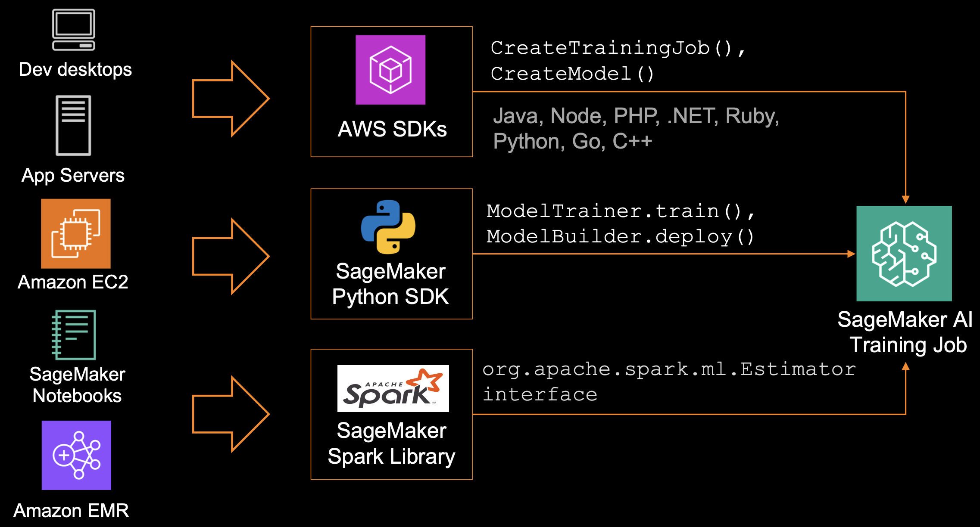This screenshot has width=980, height=527.
Task: Click the 'CreateModel()' code text
Action: tap(572, 74)
